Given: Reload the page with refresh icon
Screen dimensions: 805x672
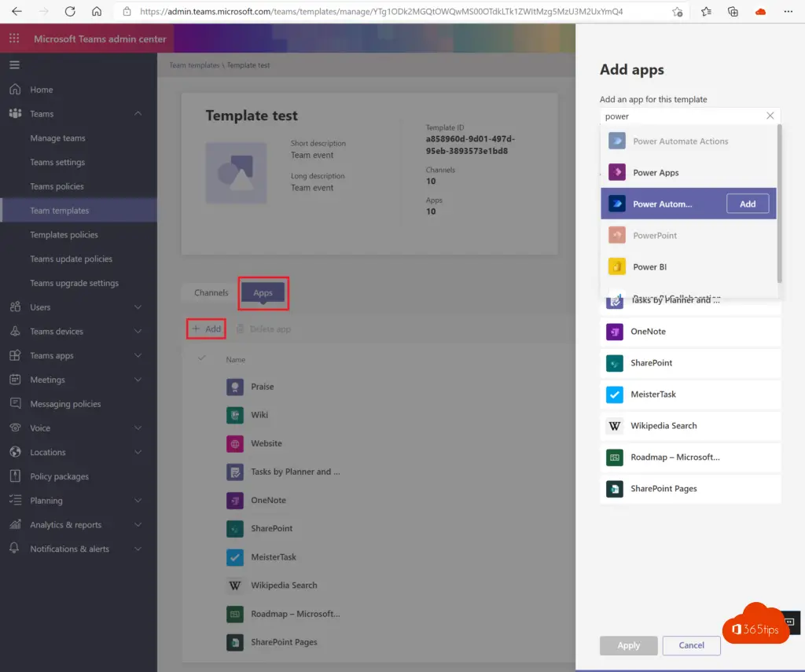Looking at the screenshot, I should point(70,11).
